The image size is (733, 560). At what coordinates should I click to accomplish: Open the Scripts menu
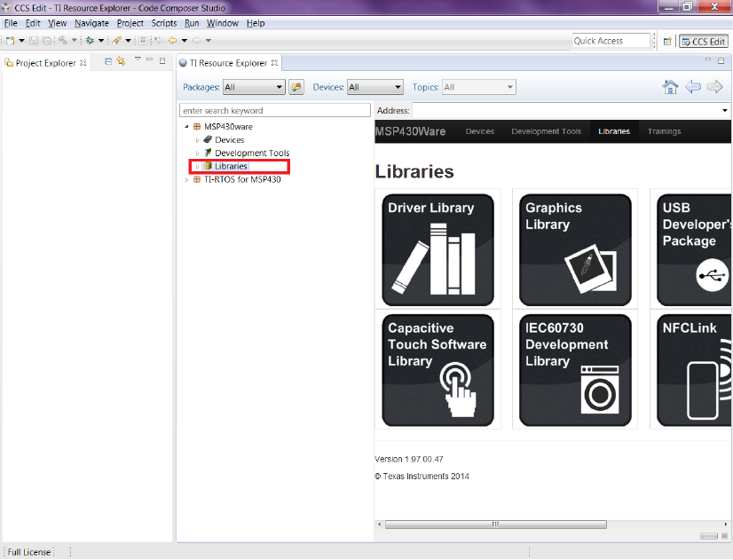[163, 23]
